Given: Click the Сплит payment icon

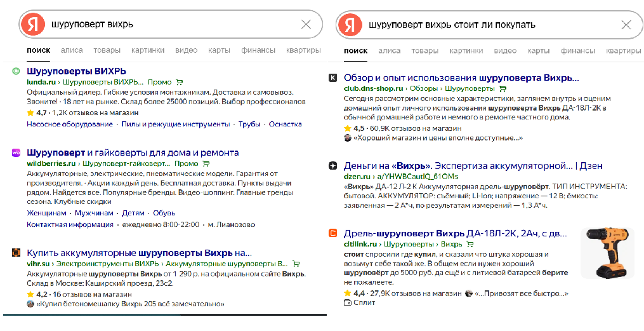Looking at the screenshot, I should [348, 303].
